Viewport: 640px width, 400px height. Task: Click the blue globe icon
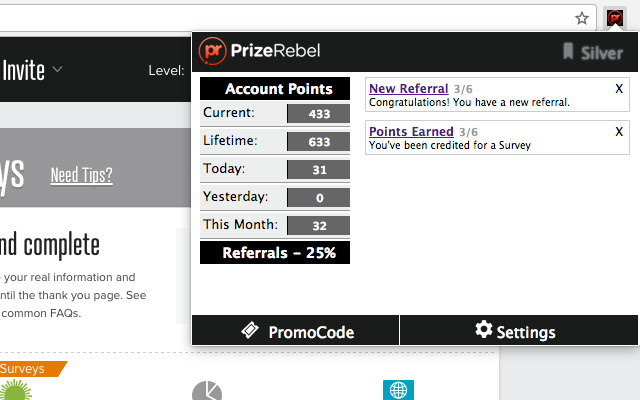[398, 390]
